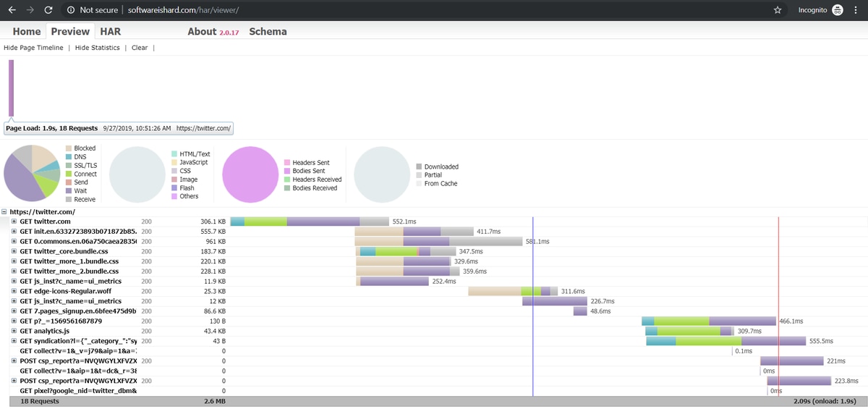The width and height of the screenshot is (868, 409).
Task: Click '18 Requests' in summary row
Action: point(40,400)
